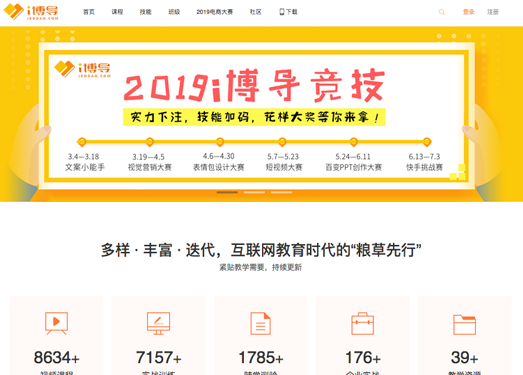This screenshot has width=523, height=375.
Task: Click the 39+ statistic
Action: click(464, 358)
